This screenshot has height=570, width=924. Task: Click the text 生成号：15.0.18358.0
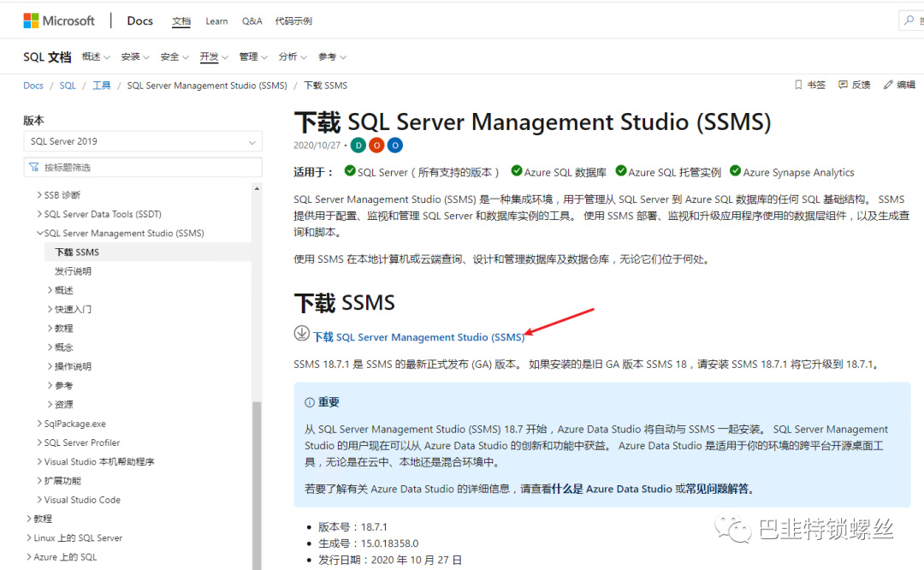click(368, 543)
